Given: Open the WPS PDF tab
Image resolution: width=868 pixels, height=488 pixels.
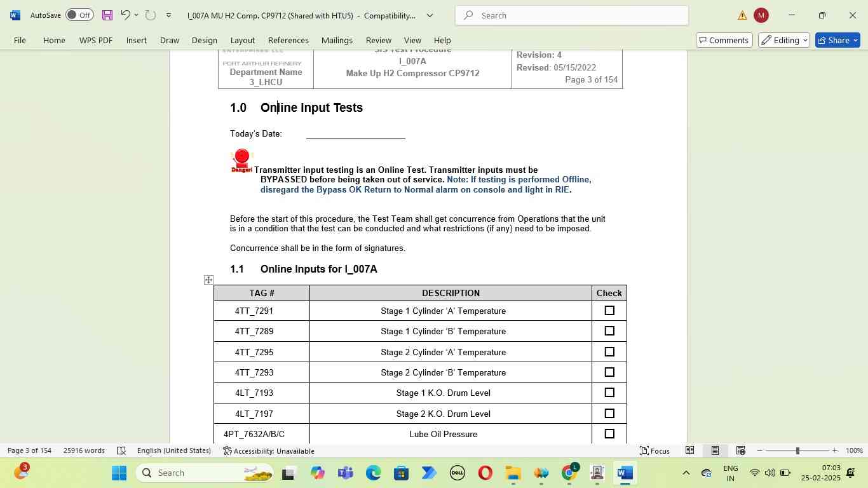Looking at the screenshot, I should [x=96, y=40].
